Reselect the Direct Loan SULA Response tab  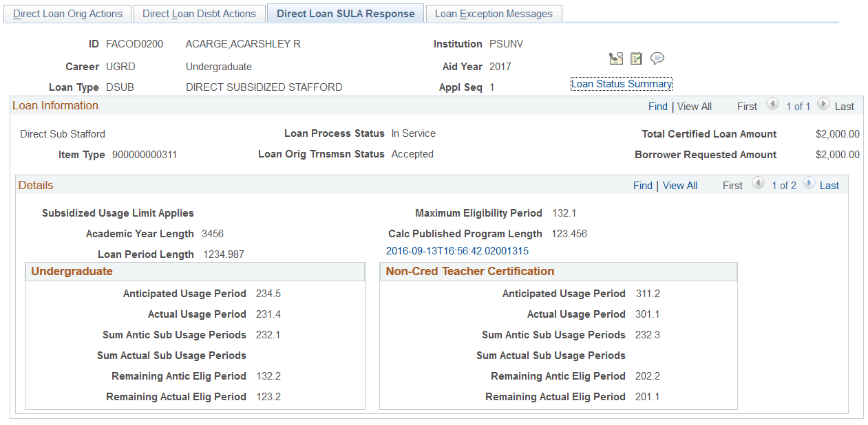[345, 13]
